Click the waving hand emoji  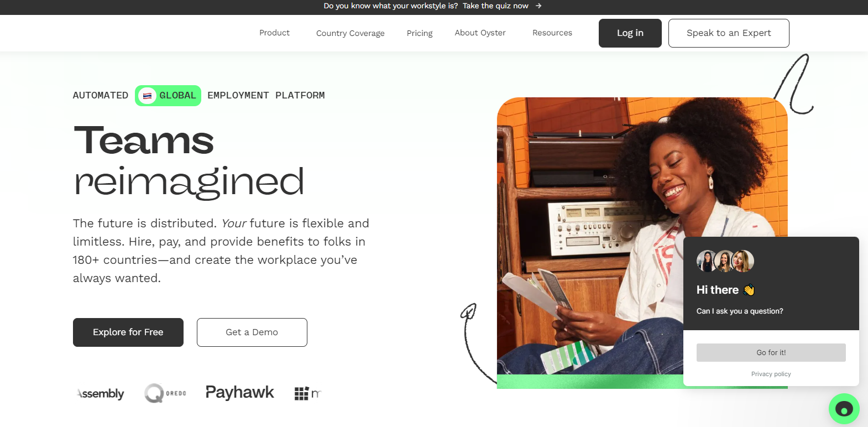pyautogui.click(x=749, y=290)
